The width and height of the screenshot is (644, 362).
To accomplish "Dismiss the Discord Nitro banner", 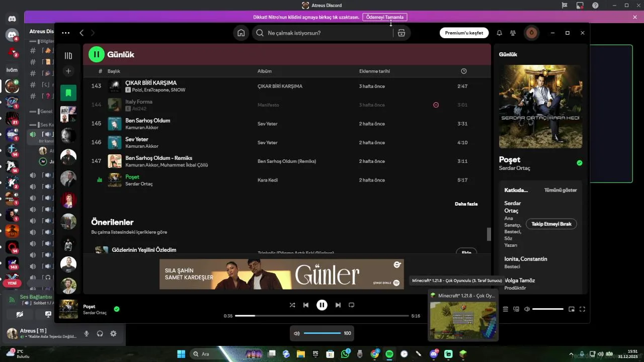I will (635, 17).
